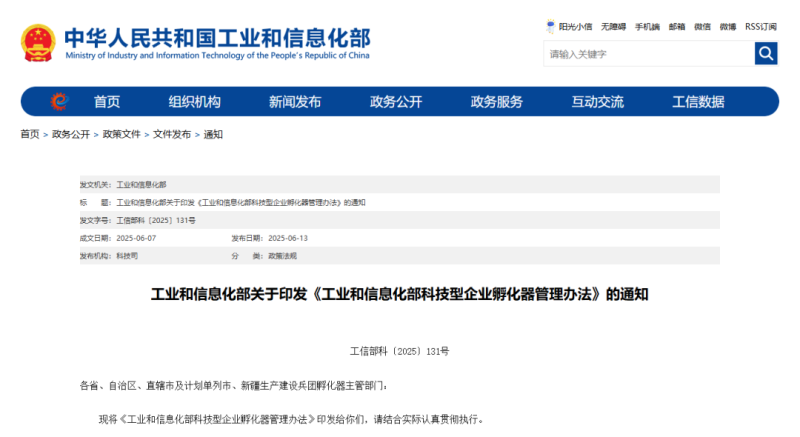The image size is (800, 437).
Task: Go to 新闻发布 section
Action: point(295,101)
